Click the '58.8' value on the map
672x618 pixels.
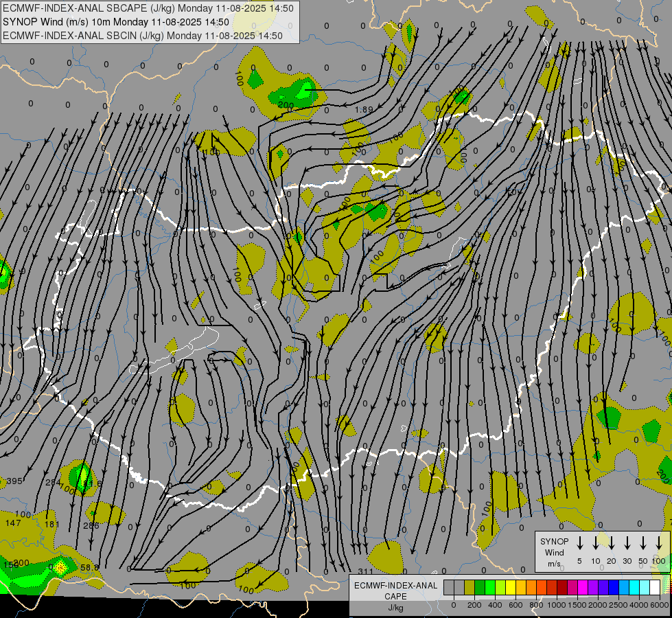click(89, 567)
